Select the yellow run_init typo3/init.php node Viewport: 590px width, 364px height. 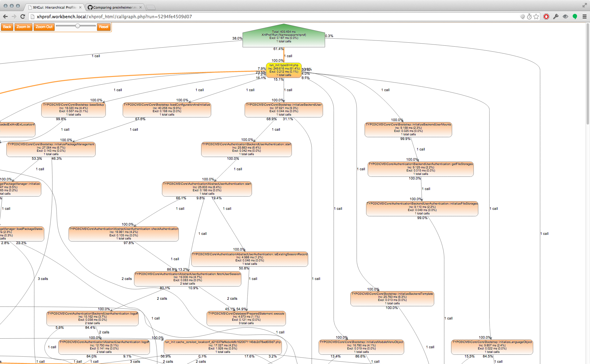[284, 70]
